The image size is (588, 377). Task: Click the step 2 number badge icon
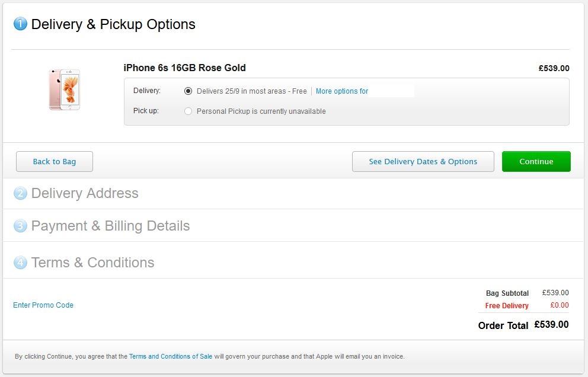coord(20,194)
